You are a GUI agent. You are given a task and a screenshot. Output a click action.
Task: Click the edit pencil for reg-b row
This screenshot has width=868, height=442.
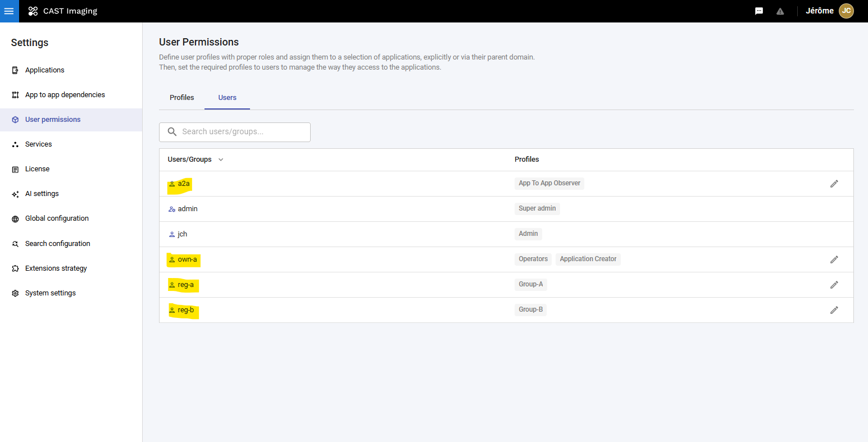point(834,310)
